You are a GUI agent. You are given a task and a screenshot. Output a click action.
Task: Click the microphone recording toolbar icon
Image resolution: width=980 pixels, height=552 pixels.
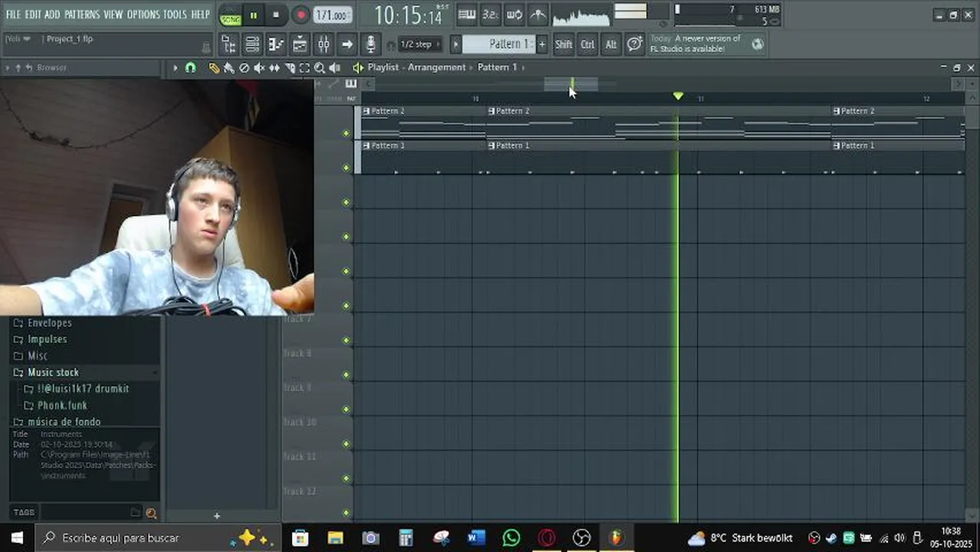pos(370,44)
